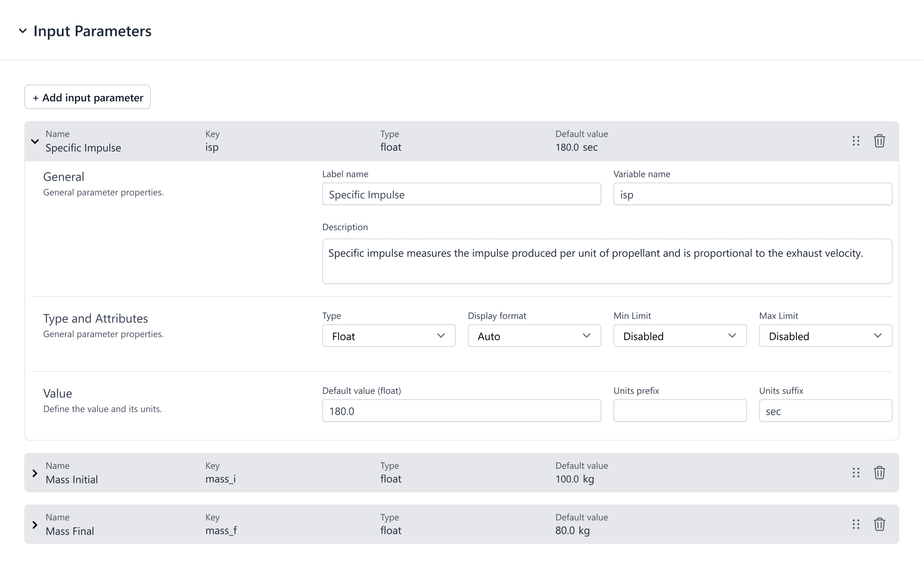Viewport: 924px width, 568px height.
Task: Click the Add input parameter button
Action: click(87, 97)
